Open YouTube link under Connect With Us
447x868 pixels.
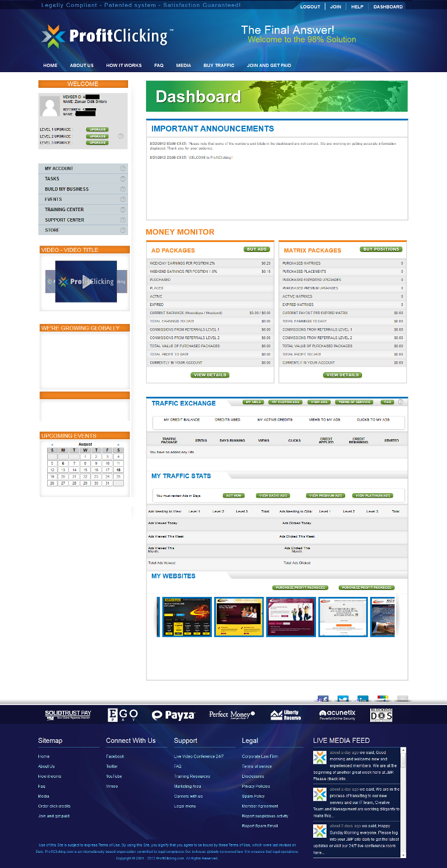114,776
